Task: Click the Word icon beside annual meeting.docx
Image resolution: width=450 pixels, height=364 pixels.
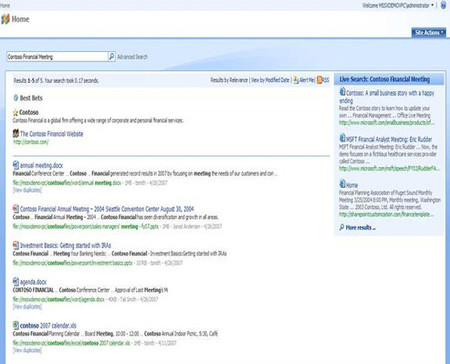Action: [16, 165]
